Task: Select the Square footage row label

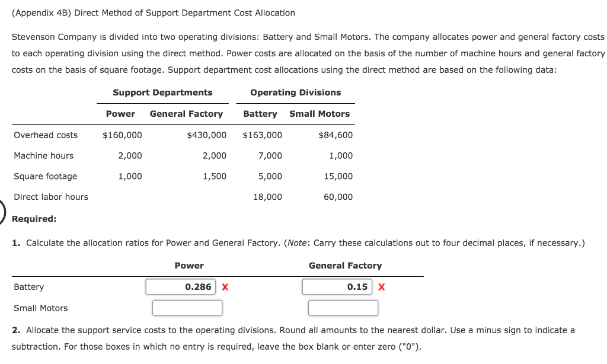Action: [x=45, y=176]
